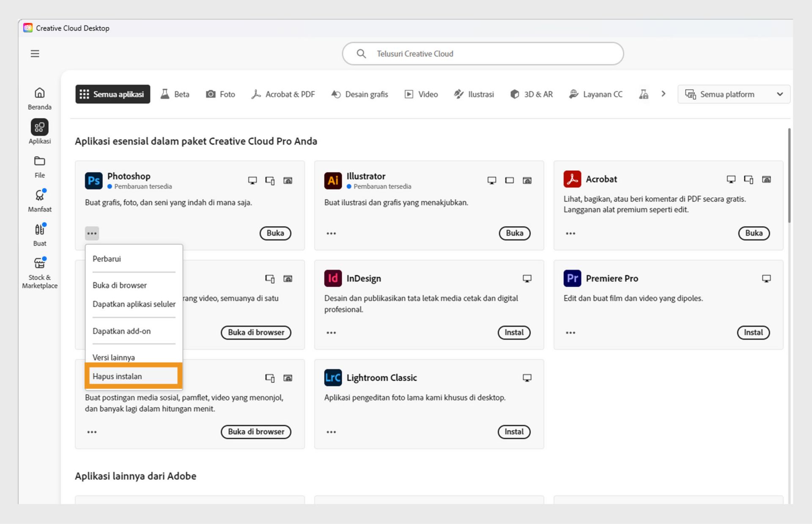Click the Manfaat notification badge item

[39, 199]
